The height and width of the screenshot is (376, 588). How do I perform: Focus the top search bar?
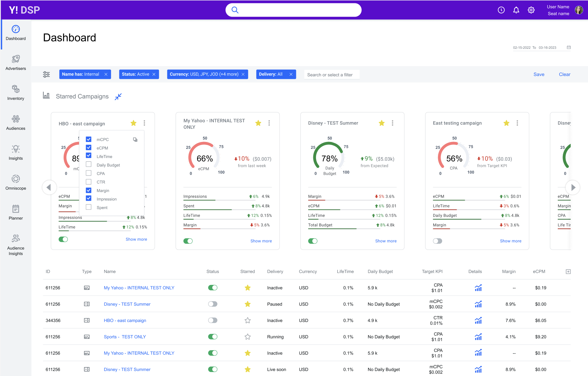pos(293,10)
